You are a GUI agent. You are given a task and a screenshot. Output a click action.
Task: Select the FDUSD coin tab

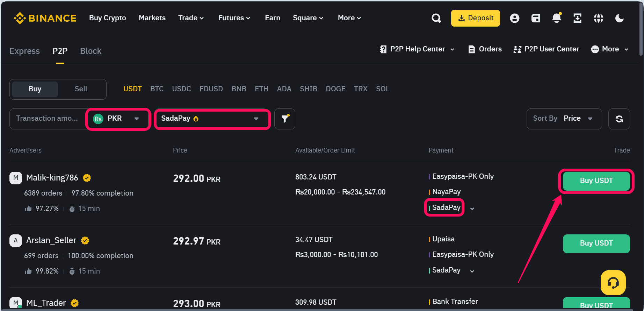pyautogui.click(x=211, y=89)
